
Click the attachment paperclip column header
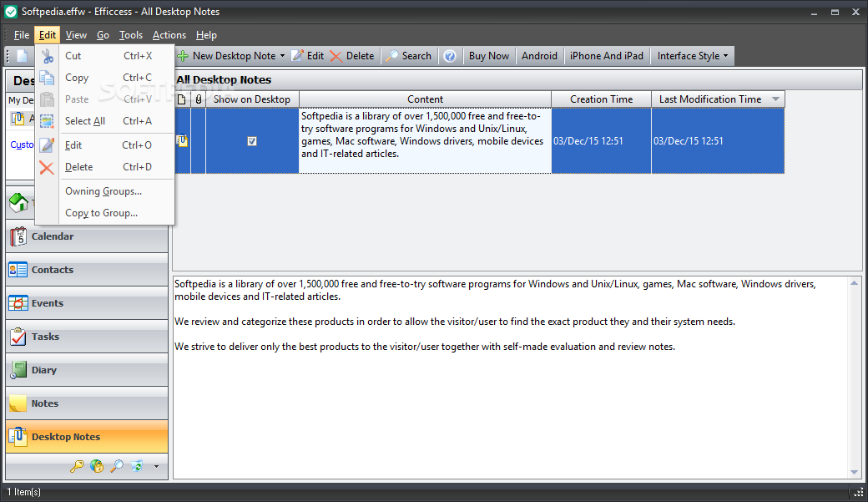pyautogui.click(x=198, y=99)
